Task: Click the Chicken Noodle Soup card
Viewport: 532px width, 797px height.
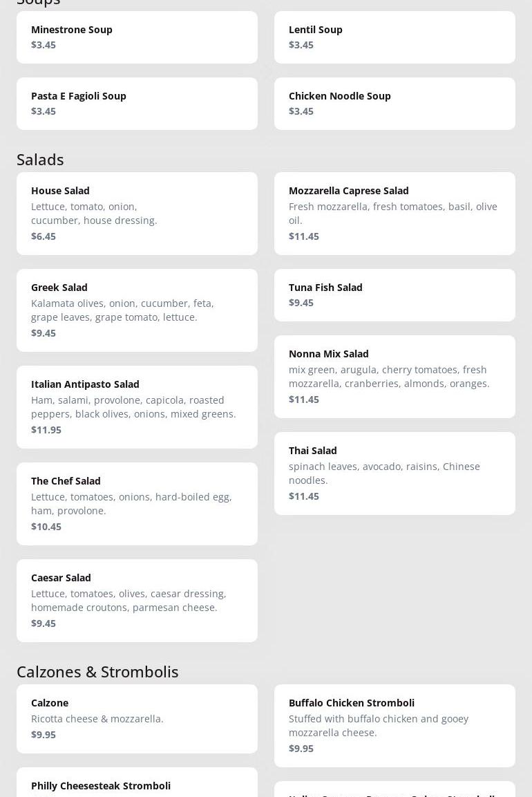Action: [395, 104]
